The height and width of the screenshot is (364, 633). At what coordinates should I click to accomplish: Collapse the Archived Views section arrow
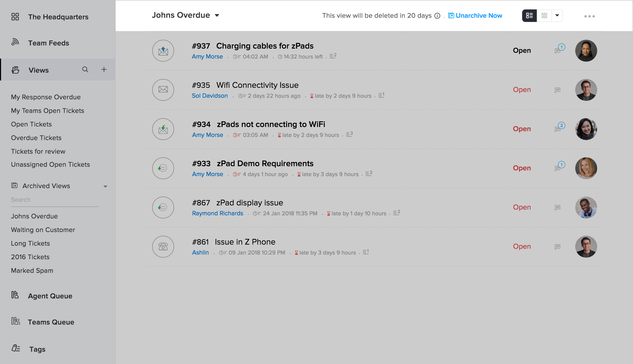click(105, 186)
